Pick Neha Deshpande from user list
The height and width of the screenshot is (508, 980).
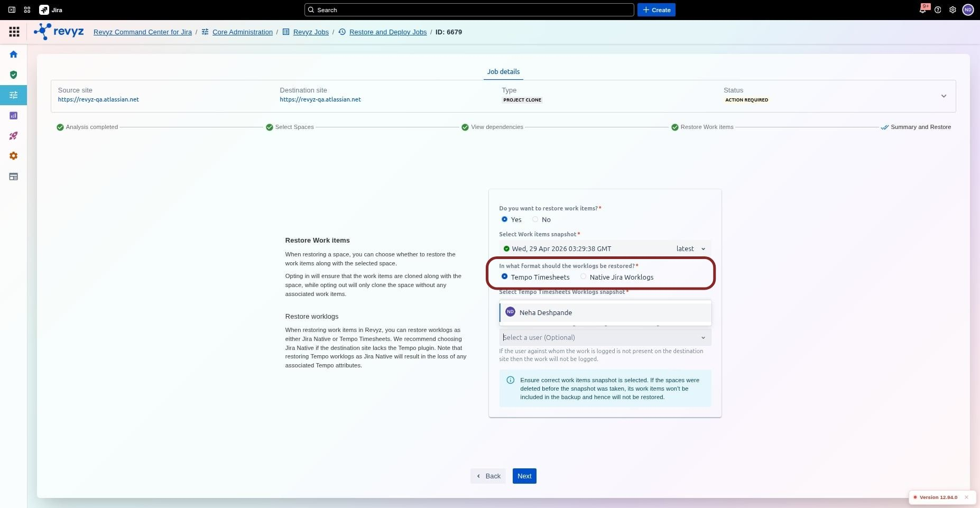(605, 312)
